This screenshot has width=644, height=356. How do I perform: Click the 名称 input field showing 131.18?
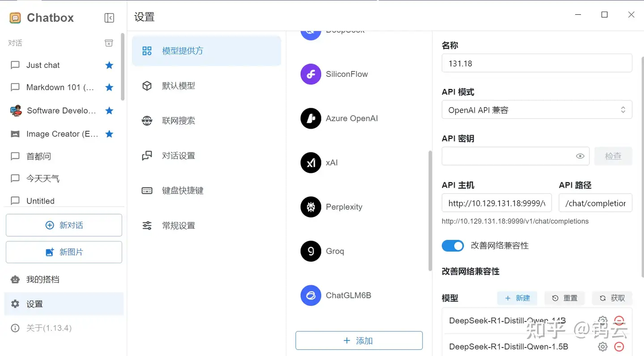click(x=537, y=63)
